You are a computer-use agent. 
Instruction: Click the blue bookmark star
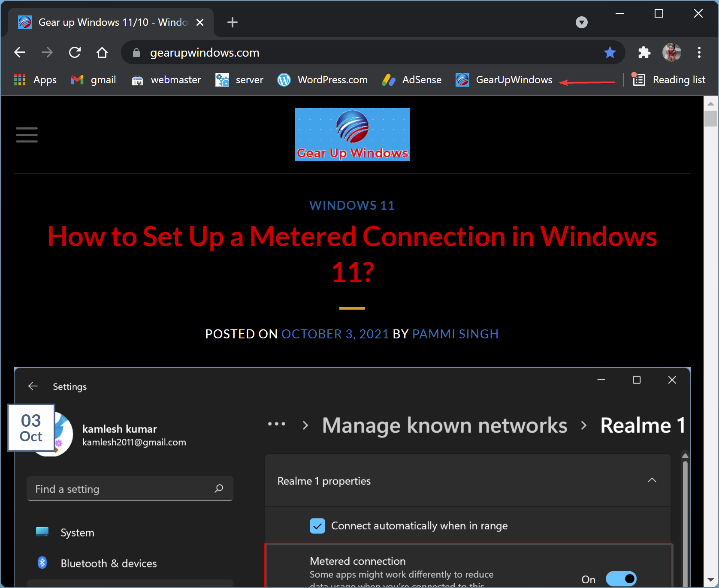pos(610,53)
